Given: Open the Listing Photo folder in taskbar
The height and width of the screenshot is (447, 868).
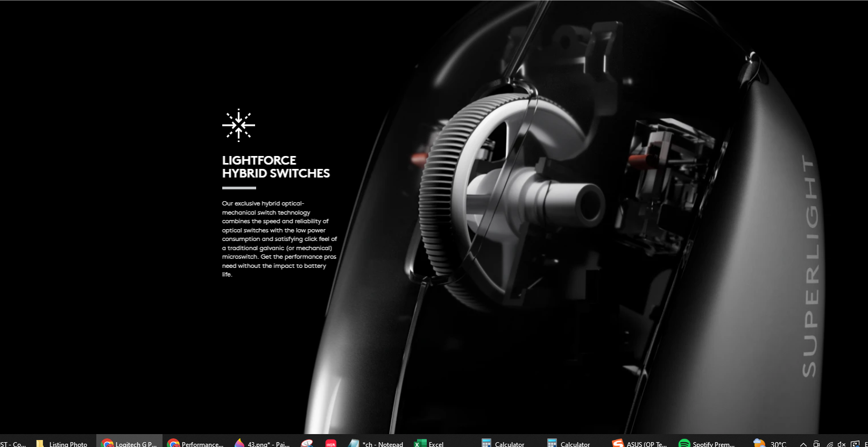Looking at the screenshot, I should point(62,443).
